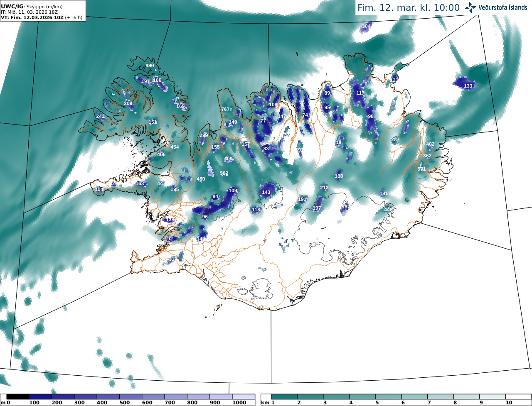Click the visibility value 480
The width and height of the screenshot is (532, 406).
[201, 179]
